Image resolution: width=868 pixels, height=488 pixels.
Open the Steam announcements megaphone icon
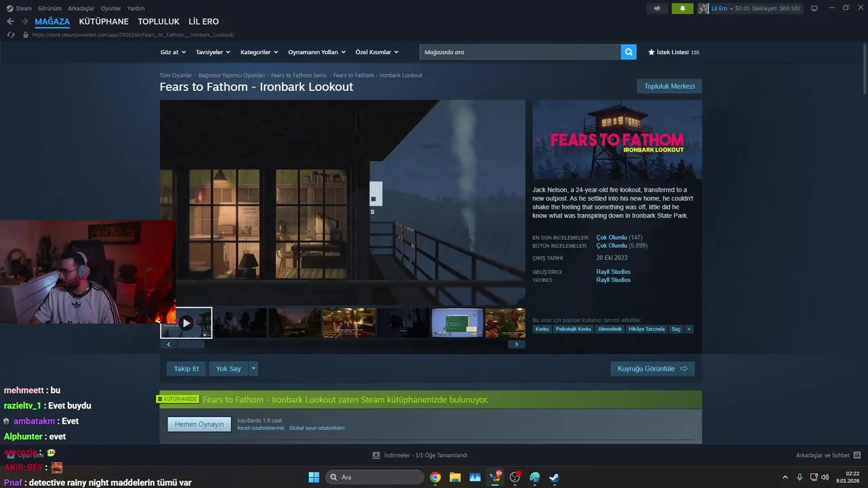point(656,8)
